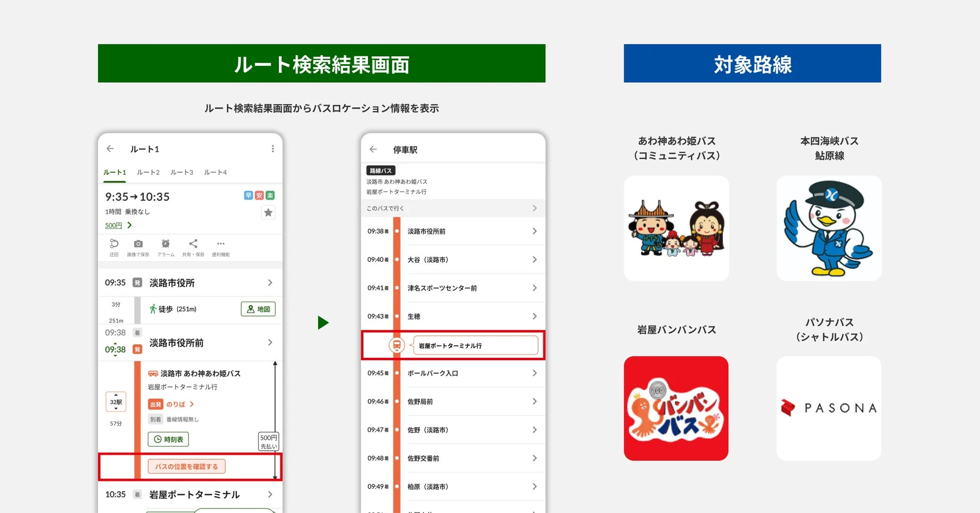Viewport: 980px width, 513px height.
Task: Open the 柏原（淡路市）stop row
Action: click(453, 486)
